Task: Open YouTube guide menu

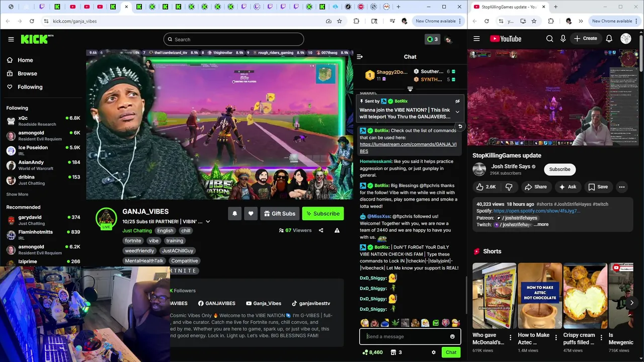Action: (476, 39)
